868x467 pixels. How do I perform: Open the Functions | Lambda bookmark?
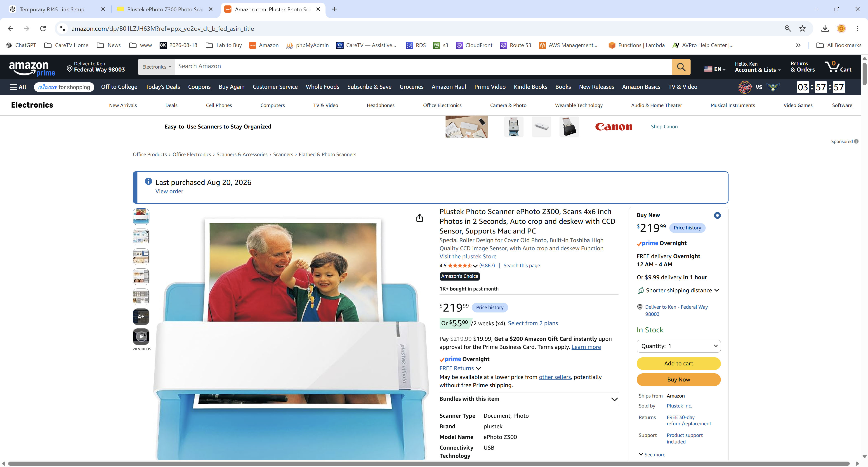click(x=637, y=45)
